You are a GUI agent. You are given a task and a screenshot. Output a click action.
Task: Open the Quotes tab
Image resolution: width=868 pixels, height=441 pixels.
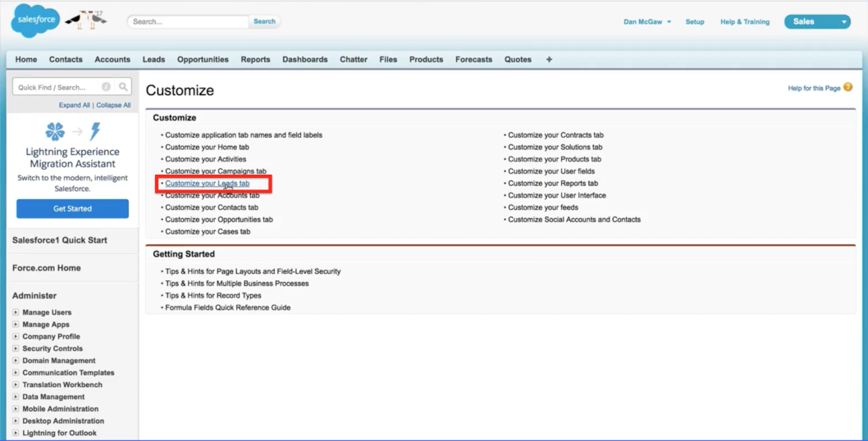(518, 59)
